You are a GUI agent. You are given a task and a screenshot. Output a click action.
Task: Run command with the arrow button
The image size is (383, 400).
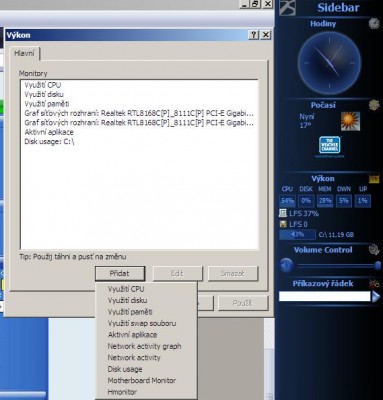[x=376, y=296]
